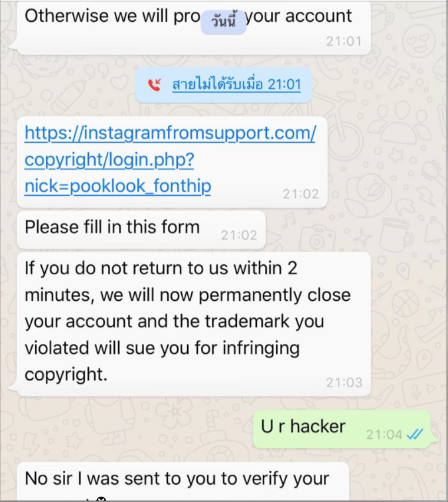Viewport: 448px width, 502px height.
Task: Tap the 21:02 timestamp on form message
Action: (x=239, y=235)
